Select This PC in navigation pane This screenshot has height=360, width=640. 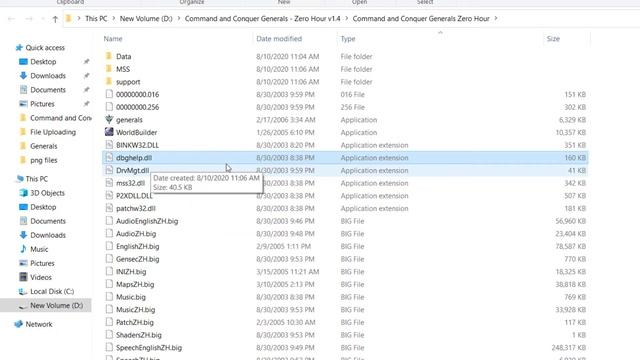pos(36,179)
